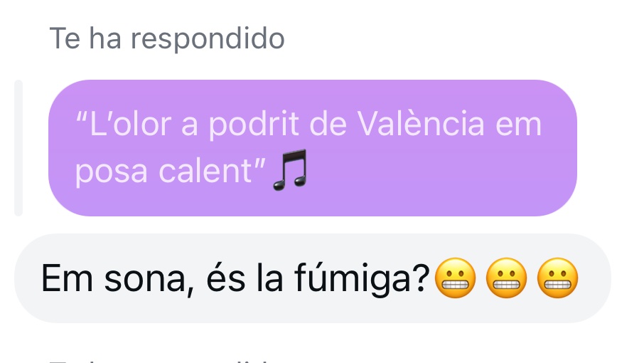Click the musical notes emoji in purple bubble
Screen dimensions: 644x363
291,169
